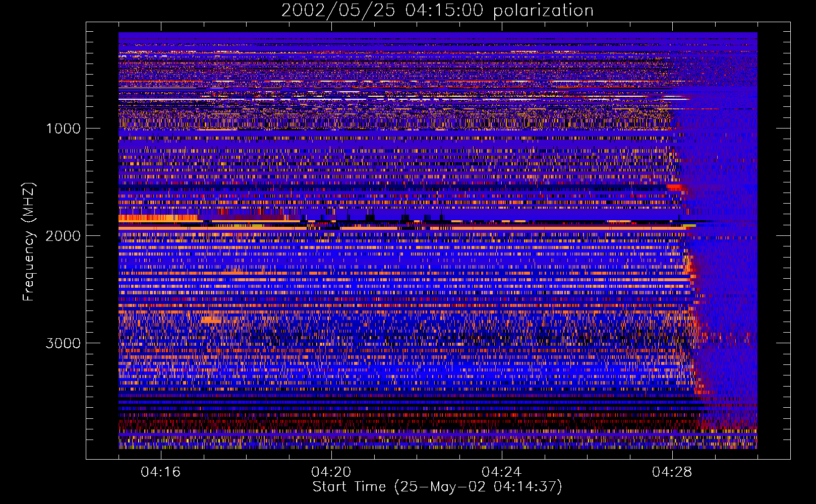Image resolution: width=816 pixels, height=504 pixels.
Task: Select the plot title '2002/05/25 04:15:00 polarization'
Action: 437,11
